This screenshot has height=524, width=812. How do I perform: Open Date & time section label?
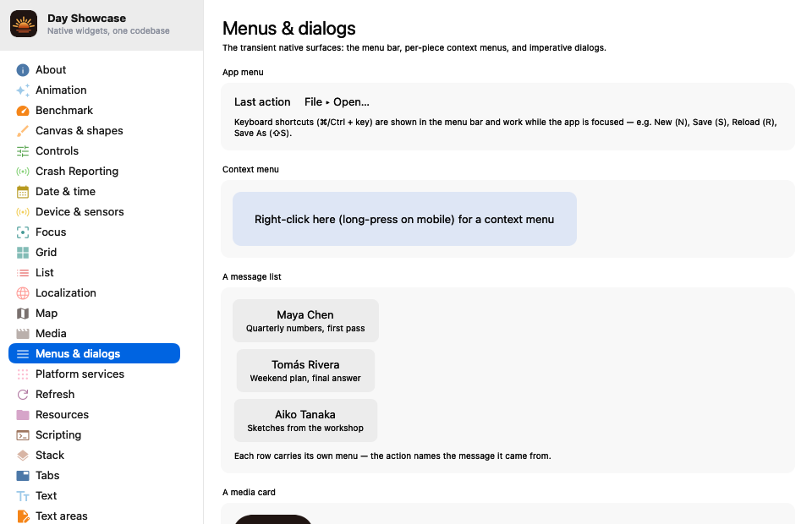click(65, 191)
